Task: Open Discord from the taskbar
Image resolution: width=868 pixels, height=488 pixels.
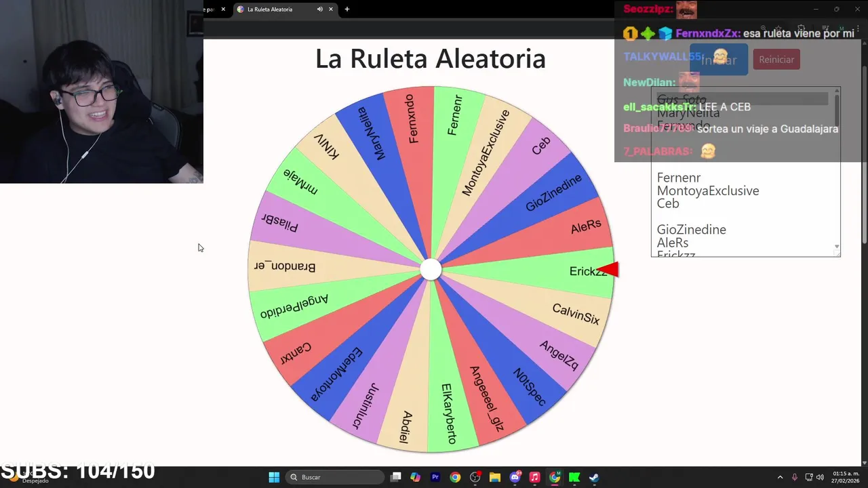Action: 515,477
